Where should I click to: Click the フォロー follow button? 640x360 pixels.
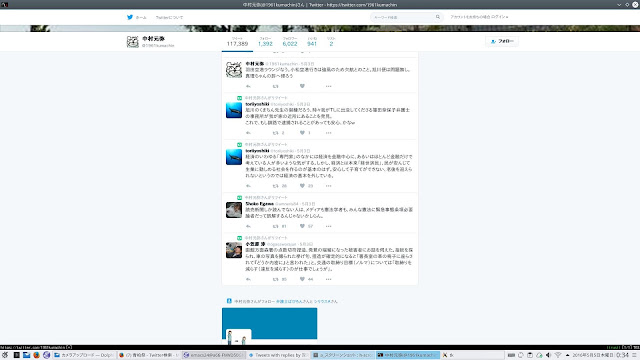tap(502, 41)
